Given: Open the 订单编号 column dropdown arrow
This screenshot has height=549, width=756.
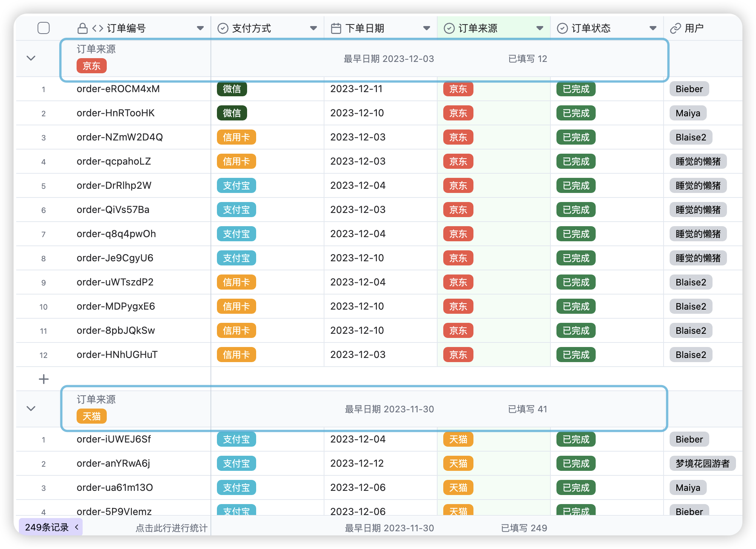Looking at the screenshot, I should click(x=200, y=28).
